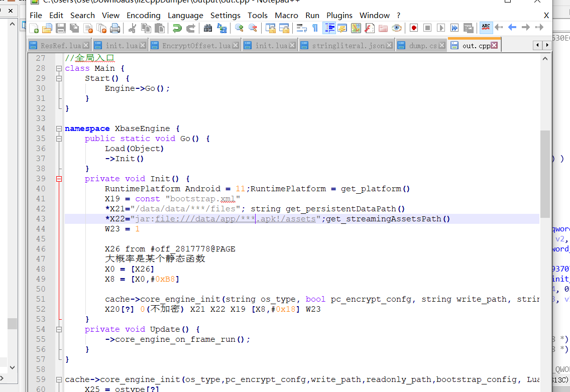570x392 pixels.
Task: Click the Cut scissors icon
Action: pos(133,28)
